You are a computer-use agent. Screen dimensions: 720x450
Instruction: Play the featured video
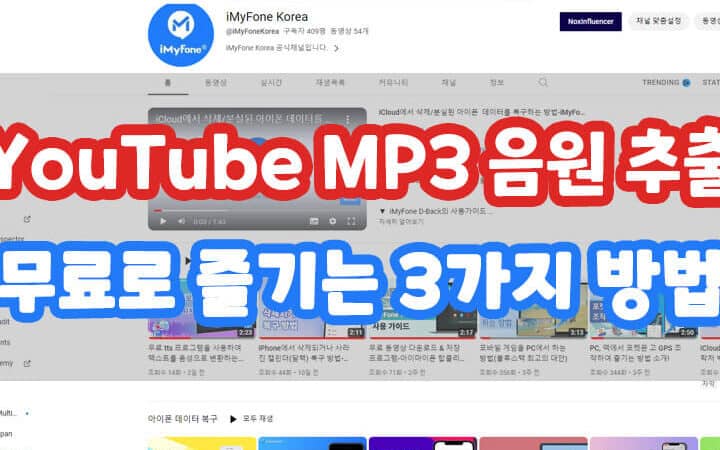(163, 221)
